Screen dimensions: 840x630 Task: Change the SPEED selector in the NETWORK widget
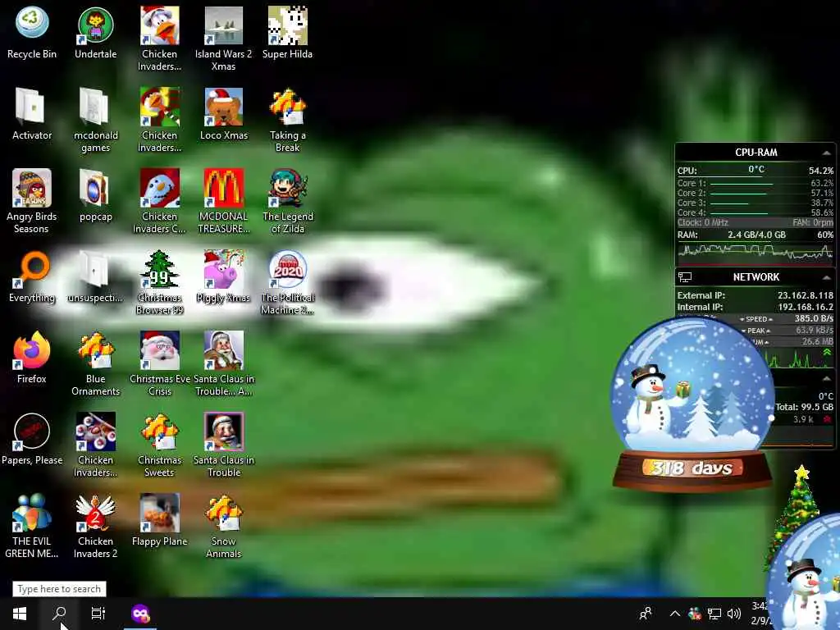756,319
